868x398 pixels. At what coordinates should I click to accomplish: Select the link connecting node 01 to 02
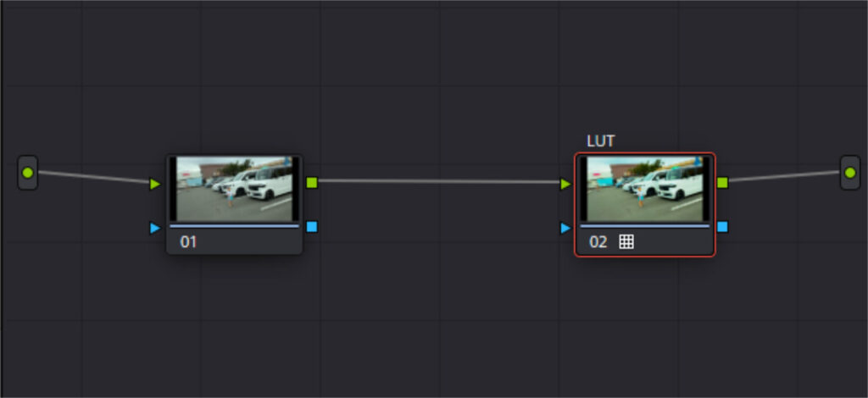click(x=438, y=180)
